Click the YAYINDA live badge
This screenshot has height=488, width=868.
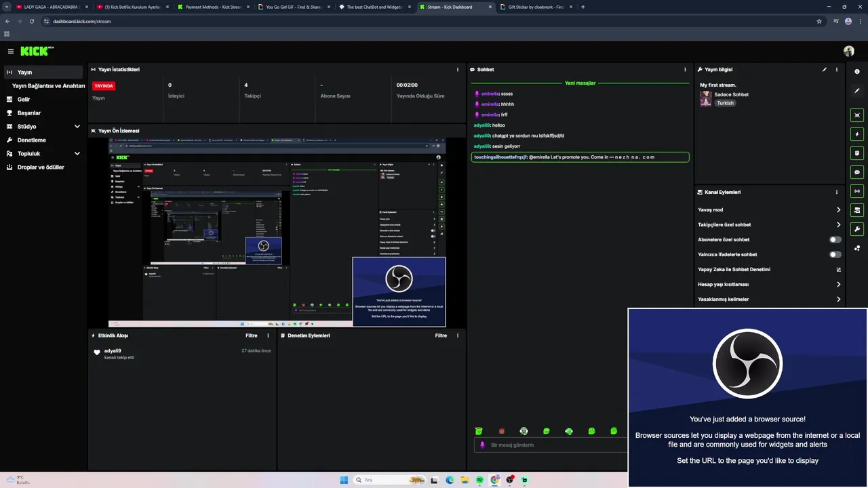[x=104, y=86]
